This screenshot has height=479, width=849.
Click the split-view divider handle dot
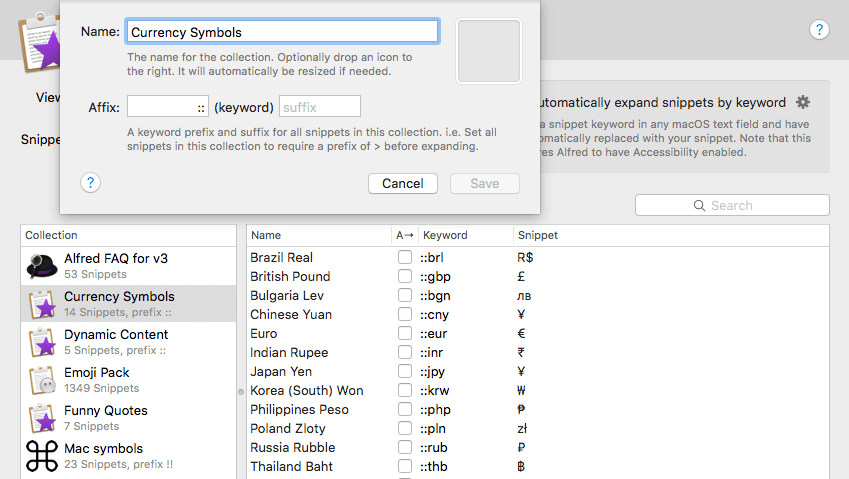pos(241,392)
